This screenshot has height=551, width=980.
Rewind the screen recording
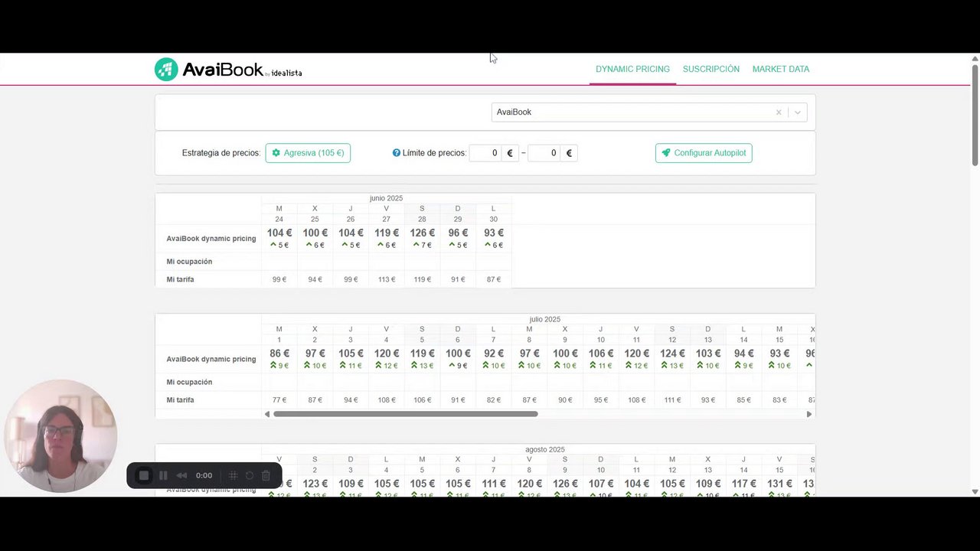coord(181,475)
